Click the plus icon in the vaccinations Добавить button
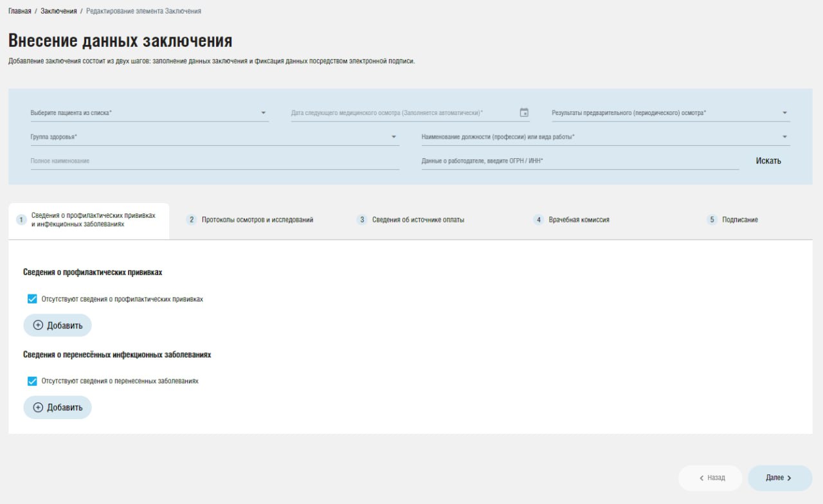Image resolution: width=823 pixels, height=504 pixels. click(38, 325)
